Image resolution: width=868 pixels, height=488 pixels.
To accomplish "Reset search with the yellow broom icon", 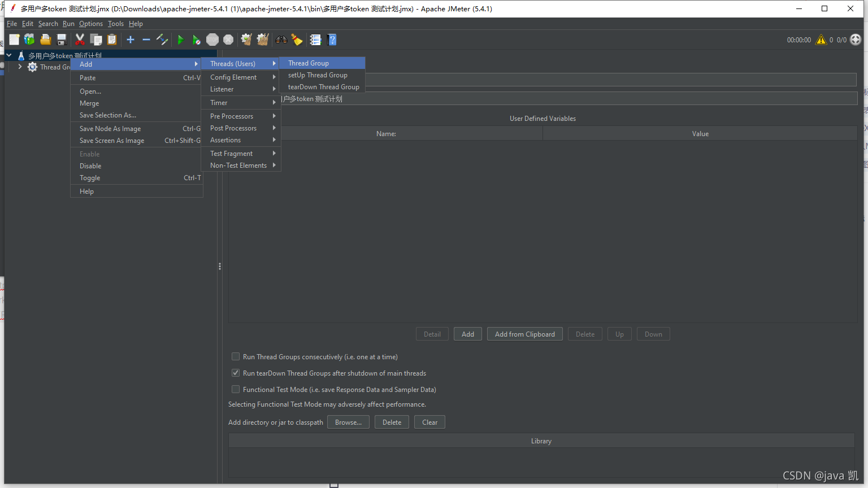I will point(297,40).
